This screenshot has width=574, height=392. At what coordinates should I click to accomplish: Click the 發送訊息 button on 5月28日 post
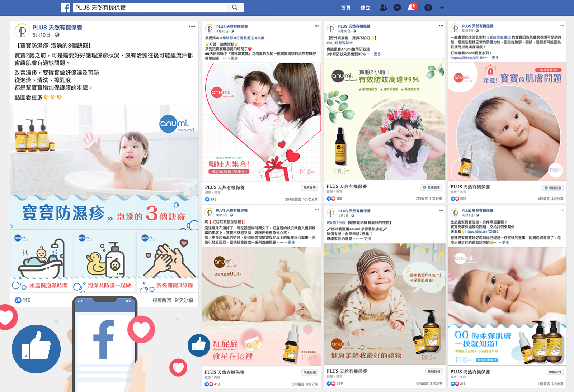pyautogui.click(x=431, y=187)
